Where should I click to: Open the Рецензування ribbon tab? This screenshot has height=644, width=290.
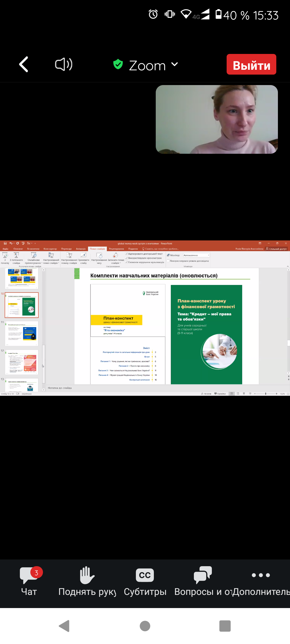(116, 249)
